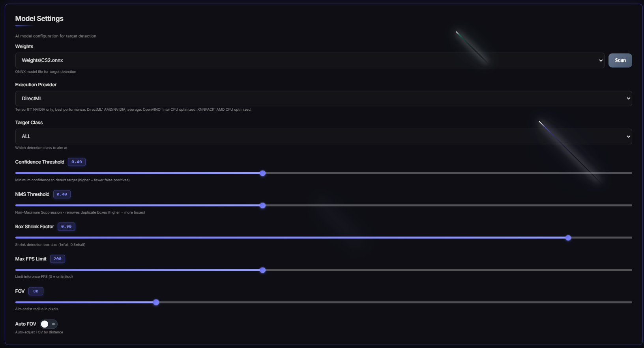Click the Confidence Threshold 0.40 value badge
644x348 pixels.
77,162
